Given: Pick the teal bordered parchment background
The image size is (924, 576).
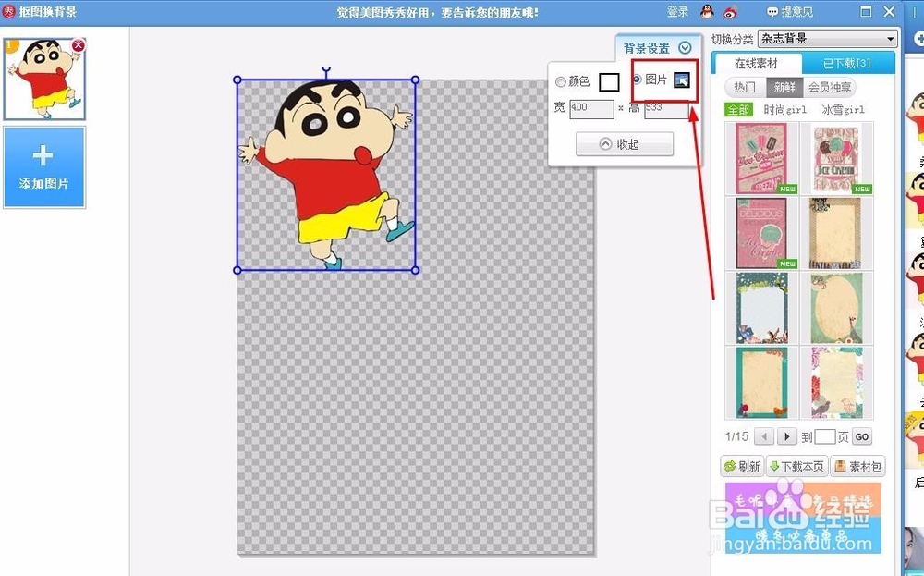Looking at the screenshot, I should [x=761, y=383].
